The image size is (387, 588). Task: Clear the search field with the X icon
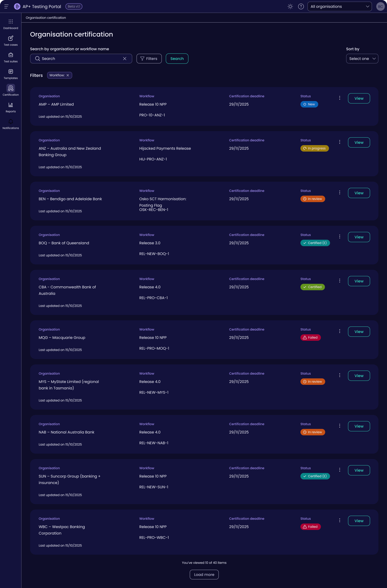(125, 59)
